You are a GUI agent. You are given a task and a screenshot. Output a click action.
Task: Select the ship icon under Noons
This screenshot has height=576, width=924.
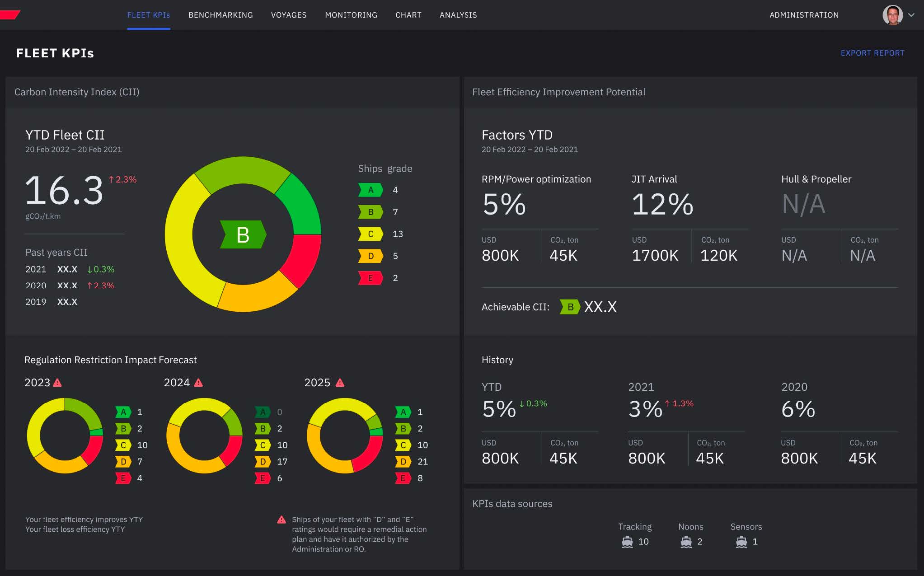pyautogui.click(x=687, y=541)
